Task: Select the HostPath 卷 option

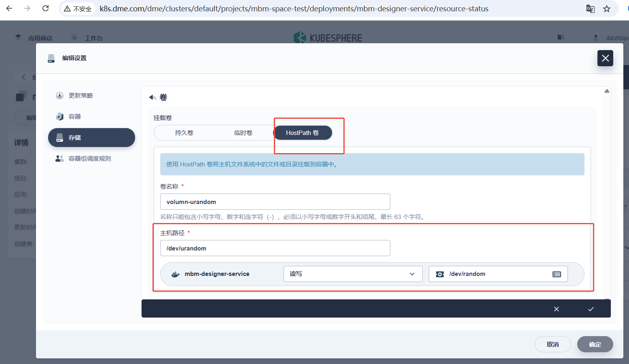Action: tap(303, 133)
